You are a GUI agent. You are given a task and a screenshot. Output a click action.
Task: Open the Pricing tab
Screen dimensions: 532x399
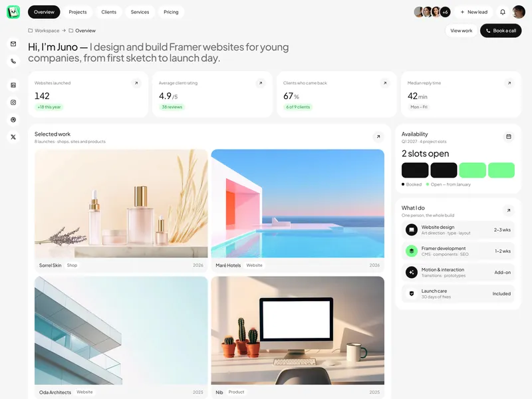coord(171,12)
